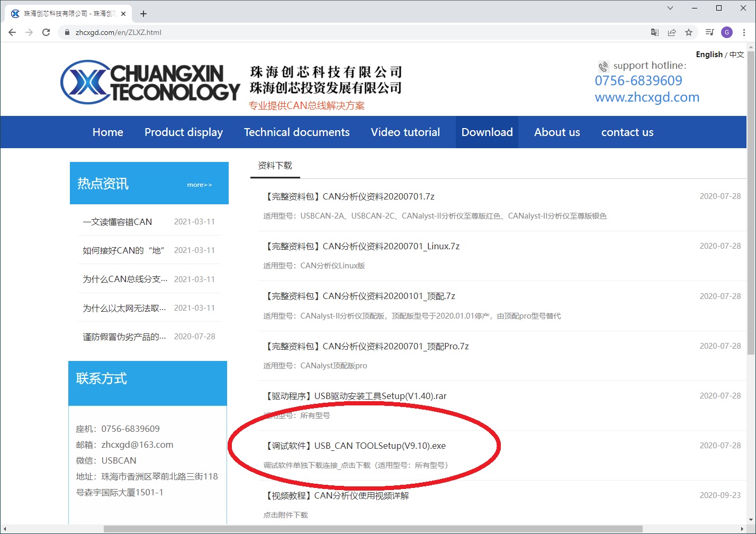Select the 资料下载 tab heading

tap(275, 166)
